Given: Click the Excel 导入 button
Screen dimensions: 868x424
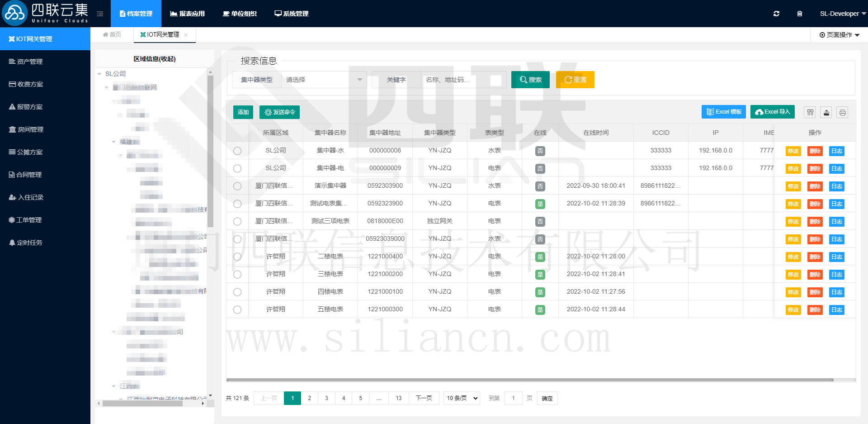Looking at the screenshot, I should 773,112.
